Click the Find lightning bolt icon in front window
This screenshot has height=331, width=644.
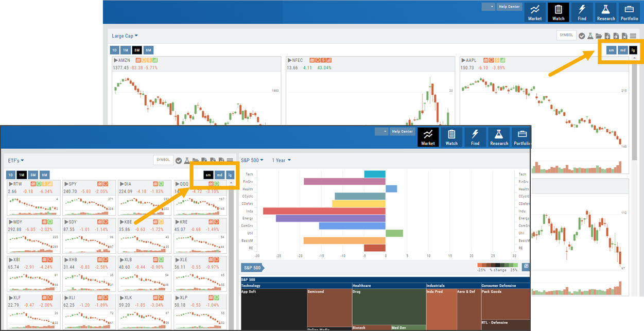[x=475, y=137]
